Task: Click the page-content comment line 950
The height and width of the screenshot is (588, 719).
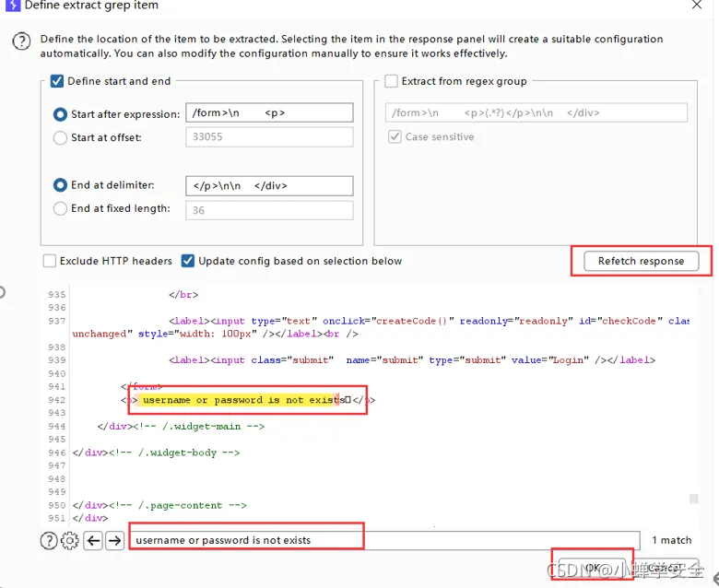Action: 159,505
